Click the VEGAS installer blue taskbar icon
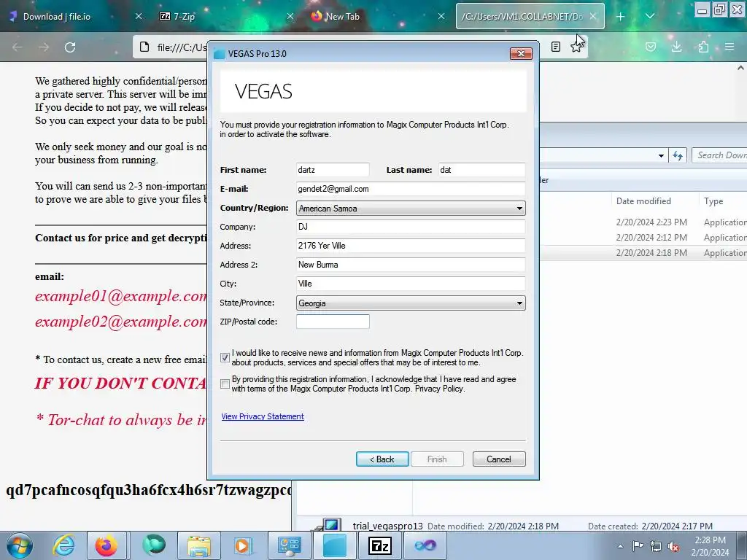Image resolution: width=747 pixels, height=560 pixels. pyautogui.click(x=335, y=545)
